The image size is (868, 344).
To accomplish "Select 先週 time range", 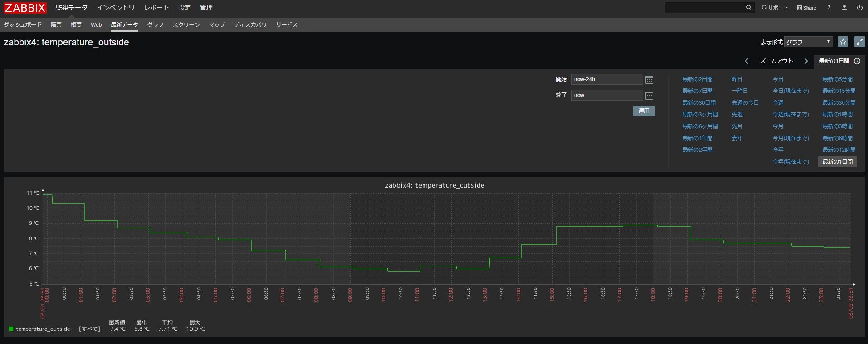I will [737, 115].
